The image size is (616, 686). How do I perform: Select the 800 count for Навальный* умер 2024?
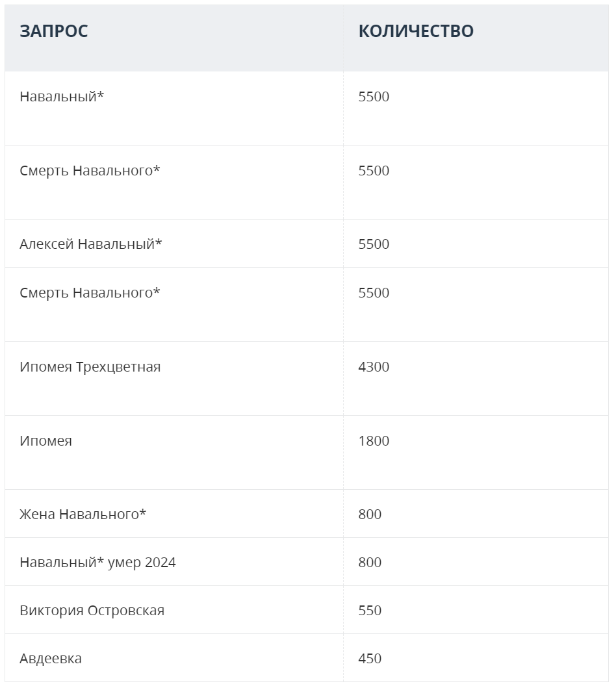(x=370, y=563)
